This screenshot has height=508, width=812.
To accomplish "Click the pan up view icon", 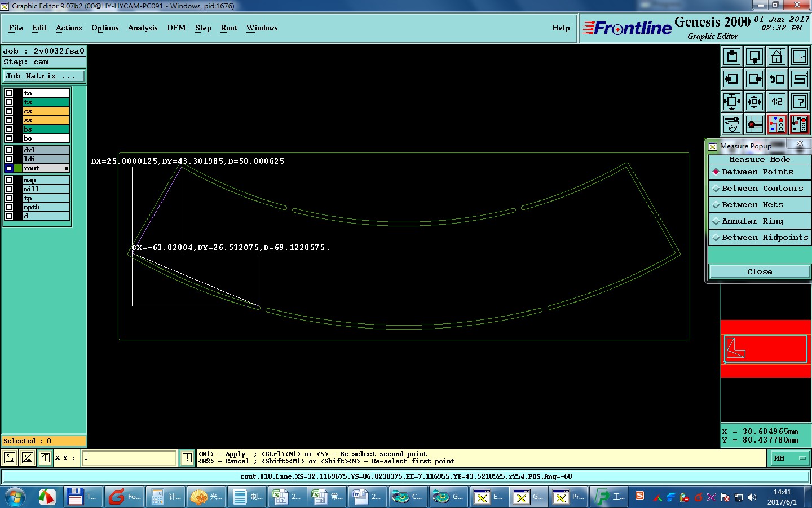I will coord(732,56).
